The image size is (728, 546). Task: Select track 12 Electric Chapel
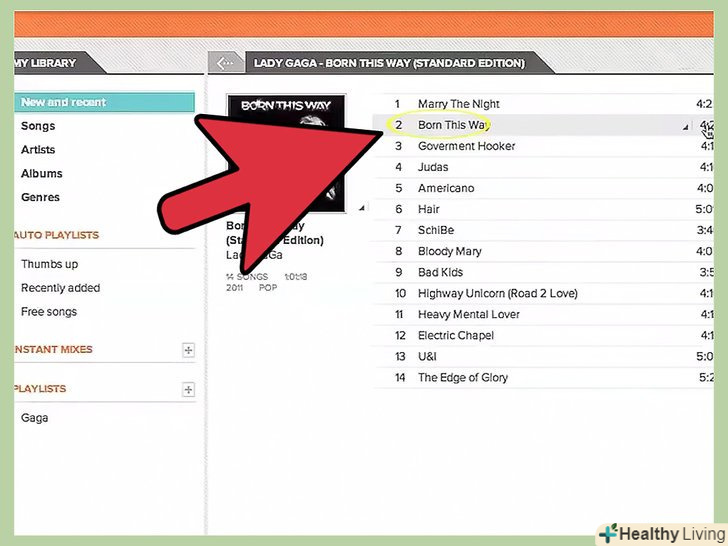pos(543,335)
